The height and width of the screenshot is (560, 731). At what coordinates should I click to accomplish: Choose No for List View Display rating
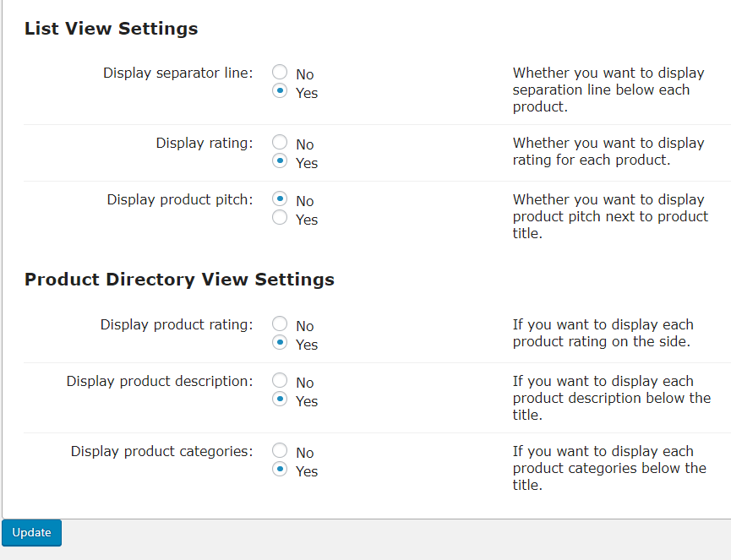[280, 144]
